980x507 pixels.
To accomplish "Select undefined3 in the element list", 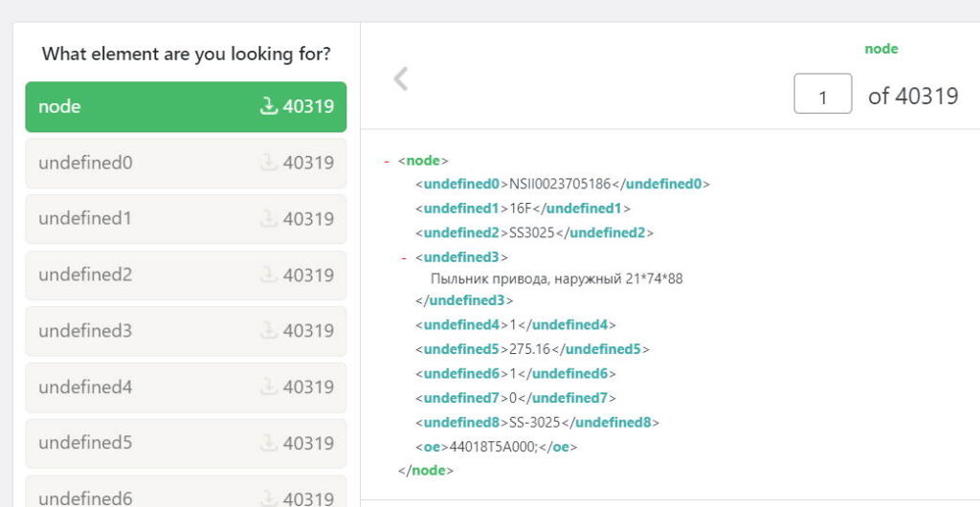I will (x=144, y=331).
